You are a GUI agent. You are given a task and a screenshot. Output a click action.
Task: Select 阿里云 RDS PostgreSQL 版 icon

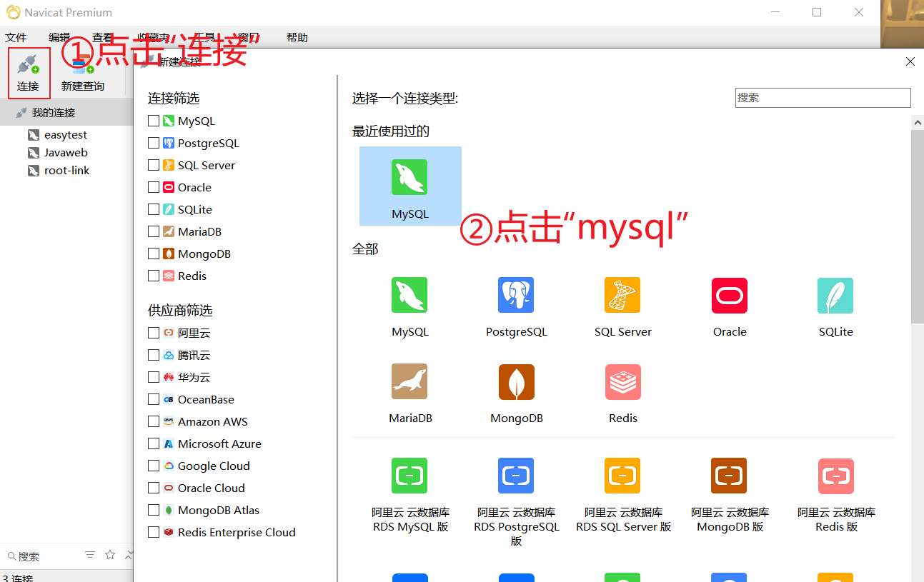pyautogui.click(x=516, y=476)
